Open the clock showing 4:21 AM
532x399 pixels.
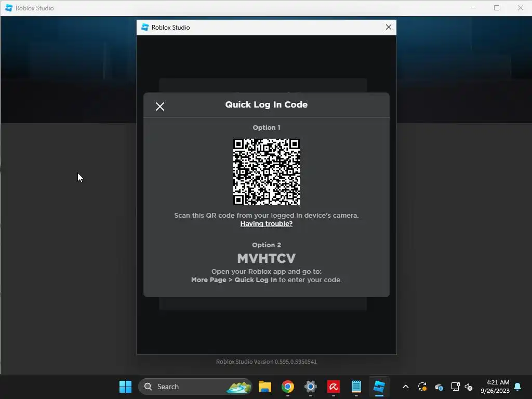click(x=495, y=387)
